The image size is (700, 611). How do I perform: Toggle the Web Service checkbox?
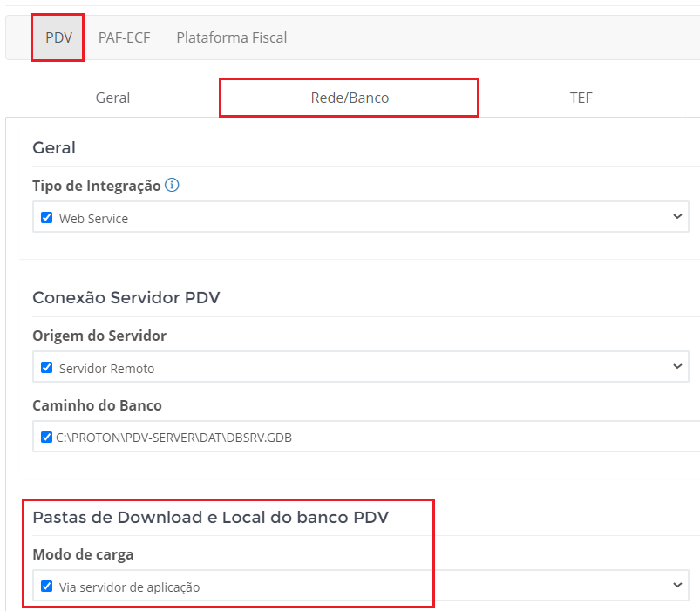[x=46, y=217]
